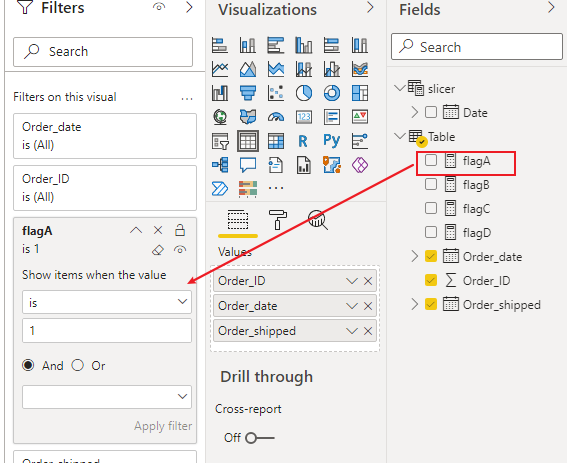Uncheck the Order_ID field checkbox
The width and height of the screenshot is (567, 463).
click(431, 280)
